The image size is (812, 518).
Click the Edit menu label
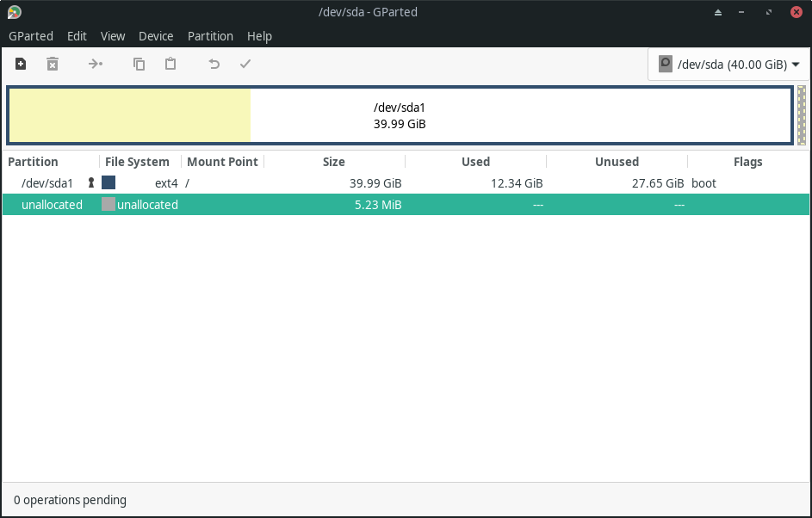pos(77,36)
